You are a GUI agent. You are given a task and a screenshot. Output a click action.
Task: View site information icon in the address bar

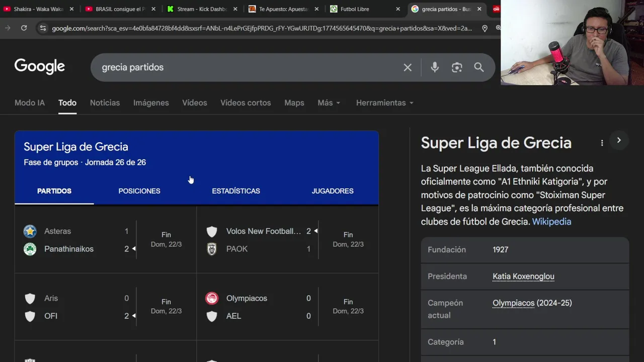pos(43,28)
